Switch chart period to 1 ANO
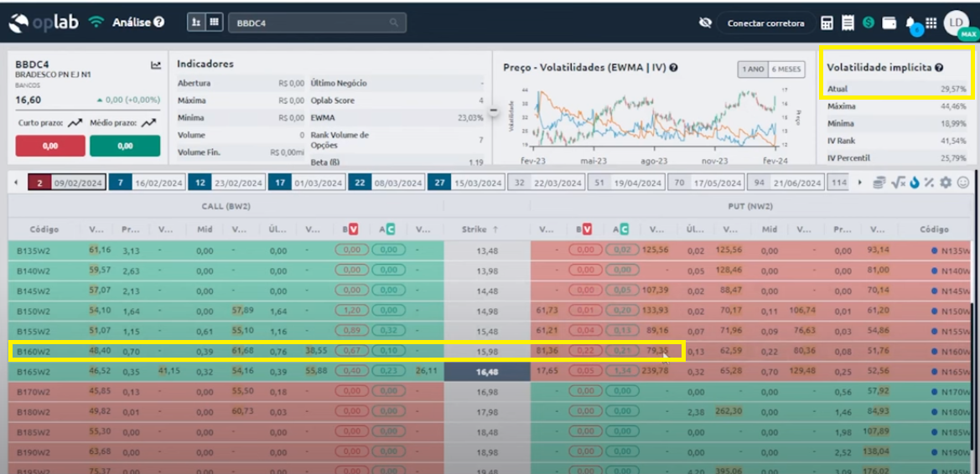The height and width of the screenshot is (474, 980). pos(753,69)
